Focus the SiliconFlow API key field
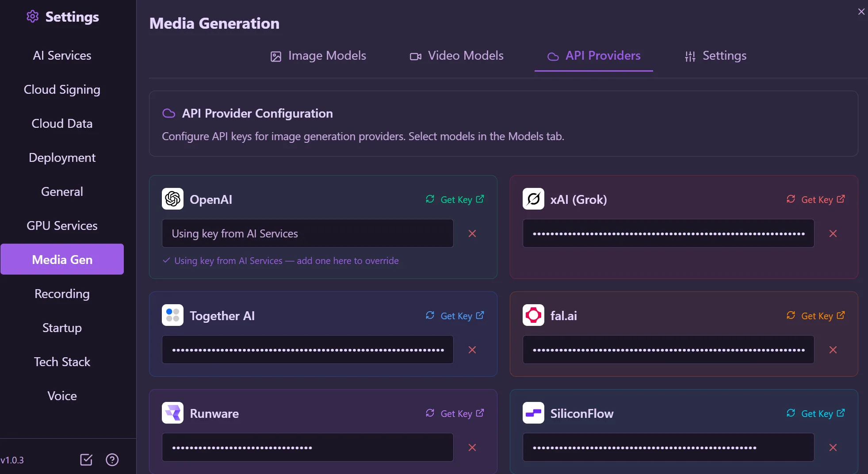 pos(668,447)
